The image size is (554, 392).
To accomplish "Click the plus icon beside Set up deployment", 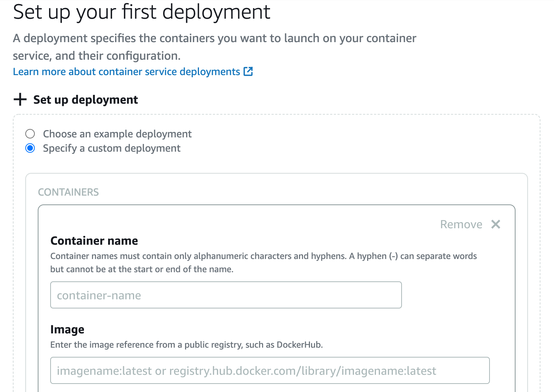I will 20,99.
